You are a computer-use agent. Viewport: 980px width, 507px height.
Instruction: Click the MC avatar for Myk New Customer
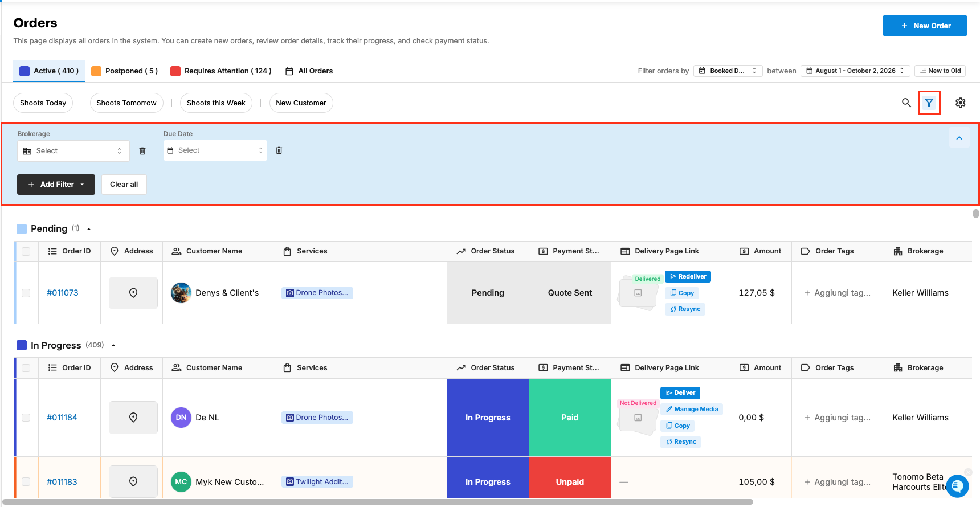coord(181,481)
